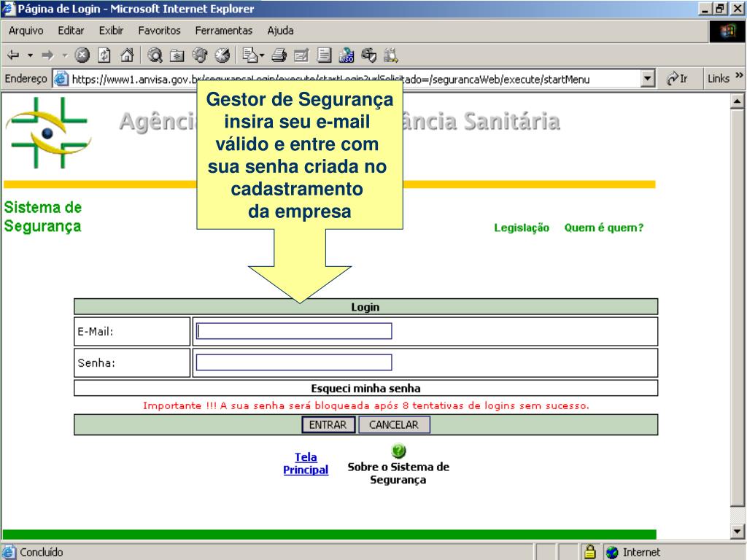Click the scrollbar up arrow
Screen dimensions: 747x560
click(737, 101)
